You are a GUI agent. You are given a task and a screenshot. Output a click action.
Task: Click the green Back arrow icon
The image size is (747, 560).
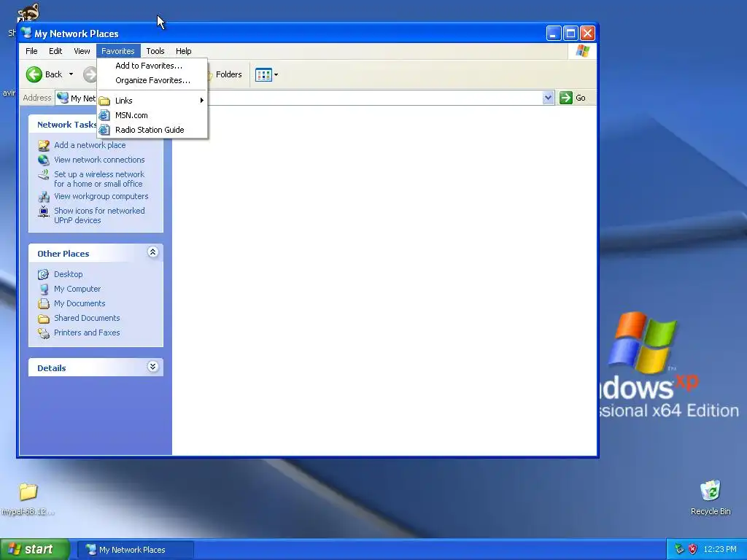pos(34,74)
